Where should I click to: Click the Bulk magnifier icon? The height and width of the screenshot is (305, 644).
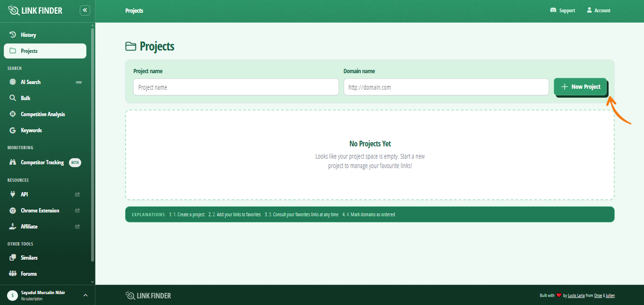pyautogui.click(x=13, y=98)
